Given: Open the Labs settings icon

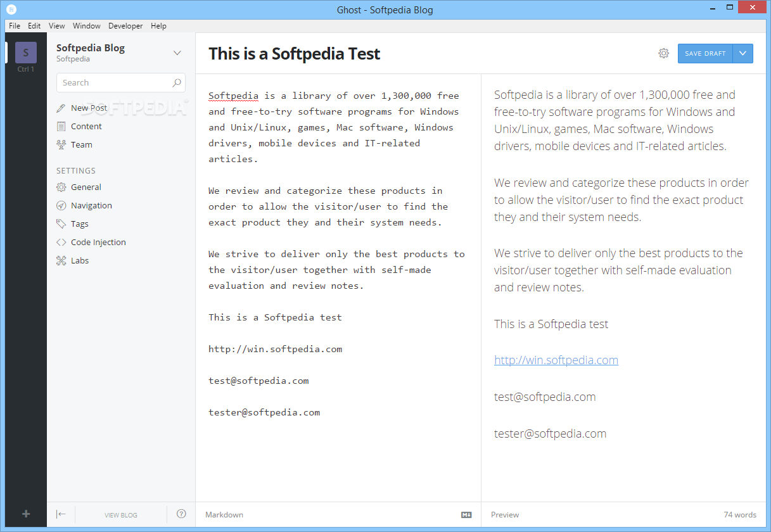Looking at the screenshot, I should (61, 260).
